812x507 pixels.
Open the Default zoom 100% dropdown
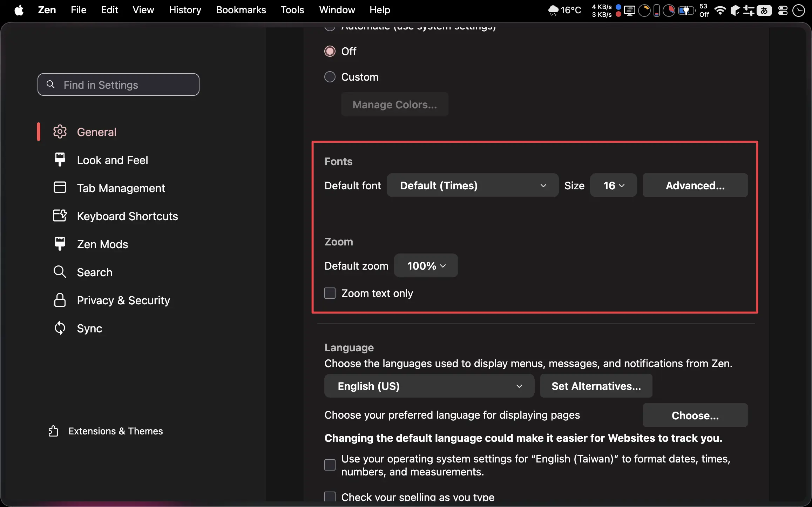(426, 266)
